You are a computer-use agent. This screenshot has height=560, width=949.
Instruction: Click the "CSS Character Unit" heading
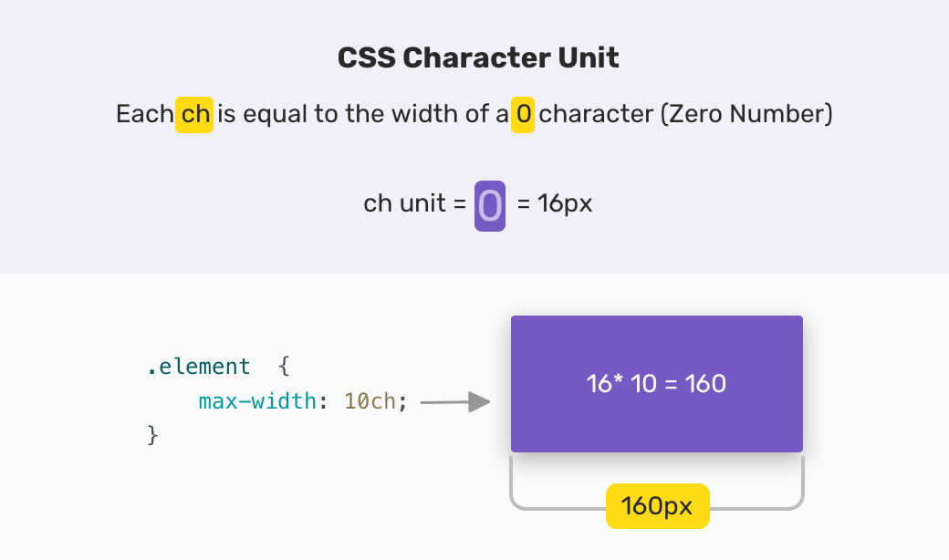478,57
